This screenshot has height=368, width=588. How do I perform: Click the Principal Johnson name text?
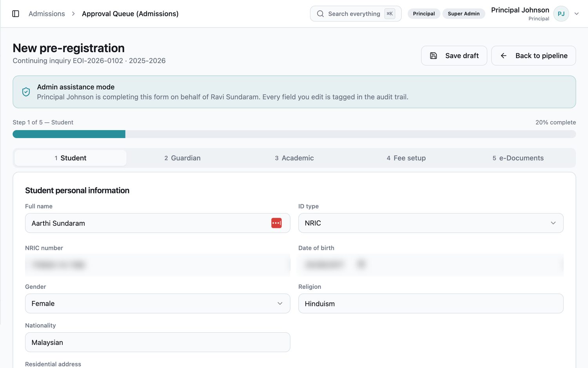[x=520, y=10]
